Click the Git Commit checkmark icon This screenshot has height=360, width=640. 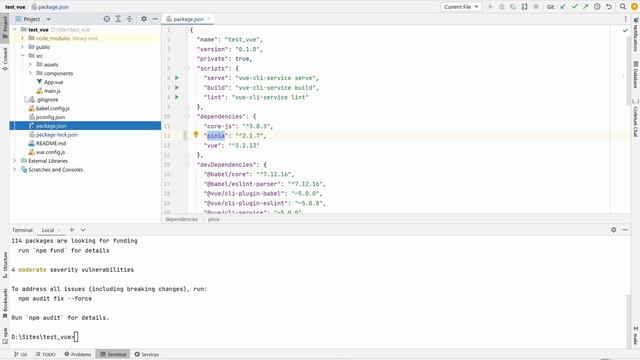[x=574, y=7]
